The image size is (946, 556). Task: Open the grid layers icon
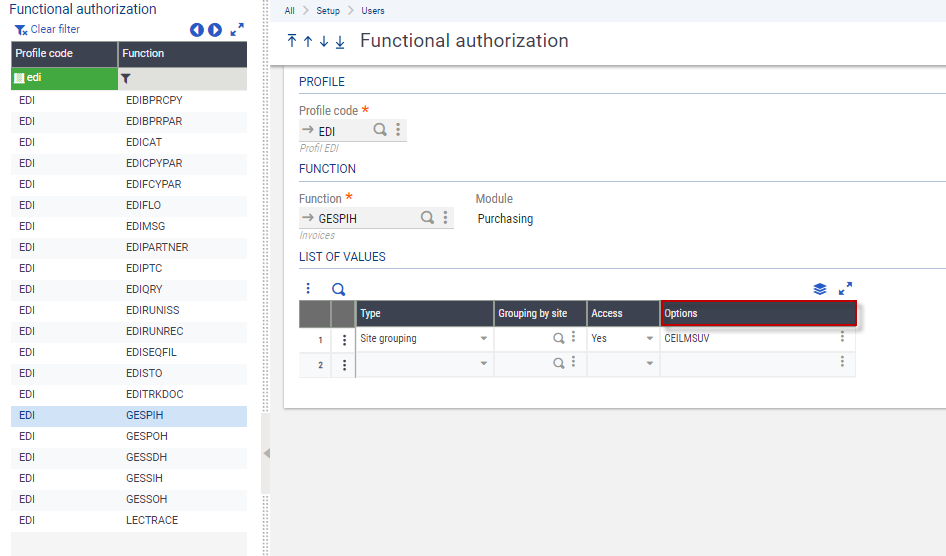(x=820, y=289)
